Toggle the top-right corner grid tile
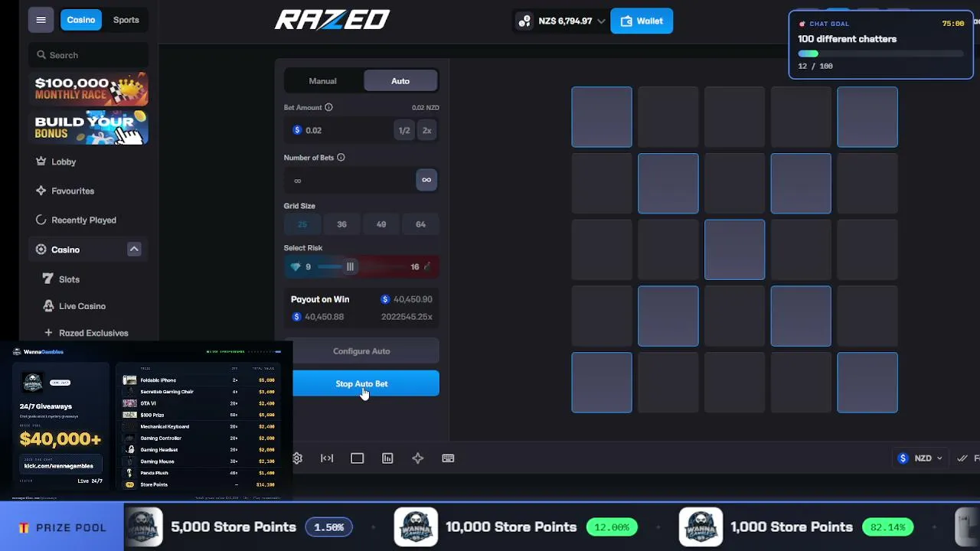 click(867, 117)
